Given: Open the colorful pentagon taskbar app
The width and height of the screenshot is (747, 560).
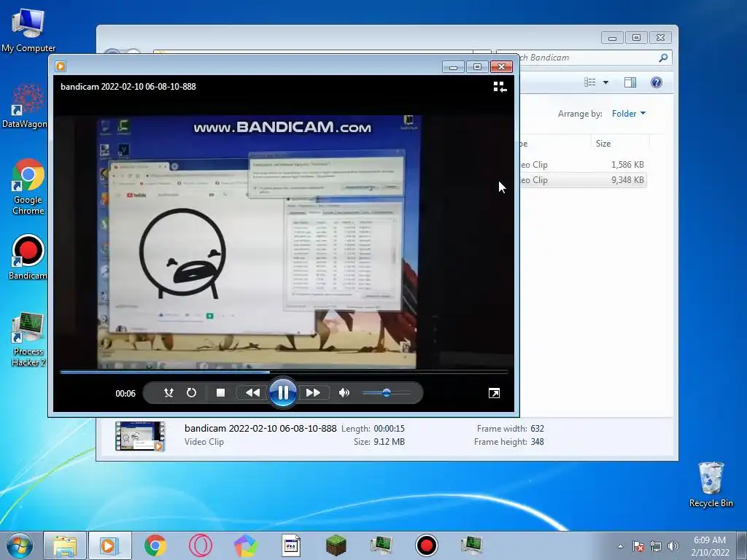Looking at the screenshot, I should click(245, 545).
